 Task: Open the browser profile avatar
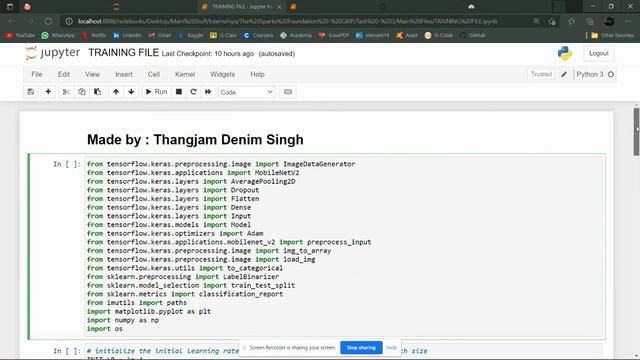[609, 21]
